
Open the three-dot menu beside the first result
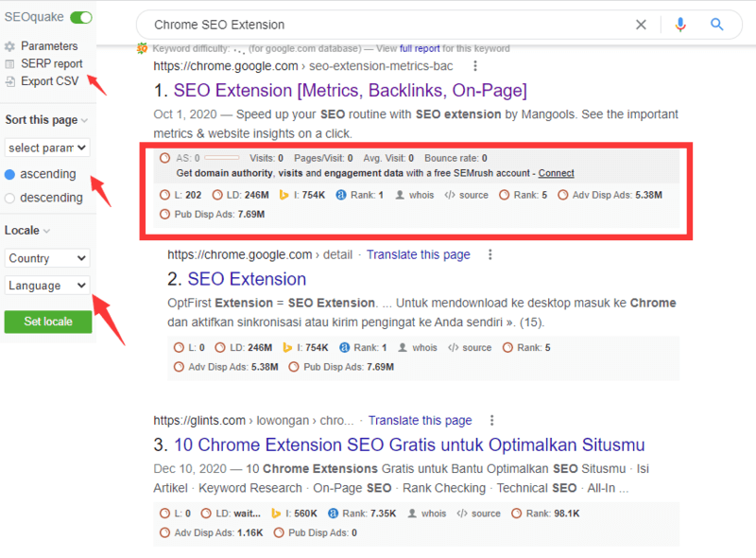click(474, 63)
